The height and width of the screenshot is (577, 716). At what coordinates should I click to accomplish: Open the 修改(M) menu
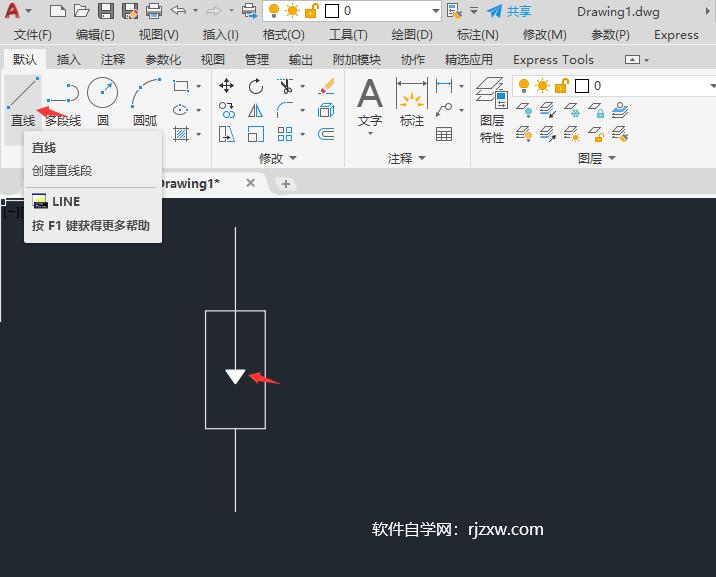coord(544,35)
